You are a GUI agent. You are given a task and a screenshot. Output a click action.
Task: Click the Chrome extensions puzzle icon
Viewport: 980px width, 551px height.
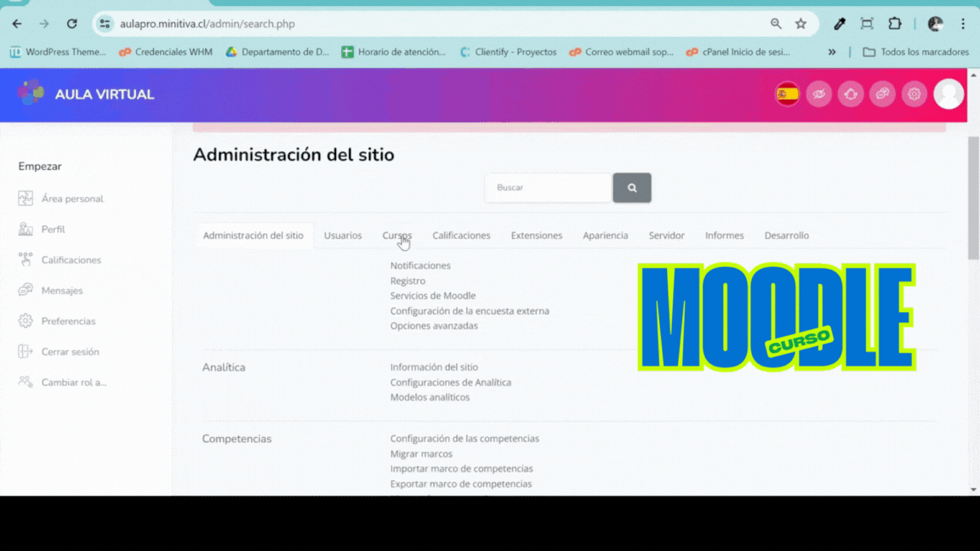(895, 24)
